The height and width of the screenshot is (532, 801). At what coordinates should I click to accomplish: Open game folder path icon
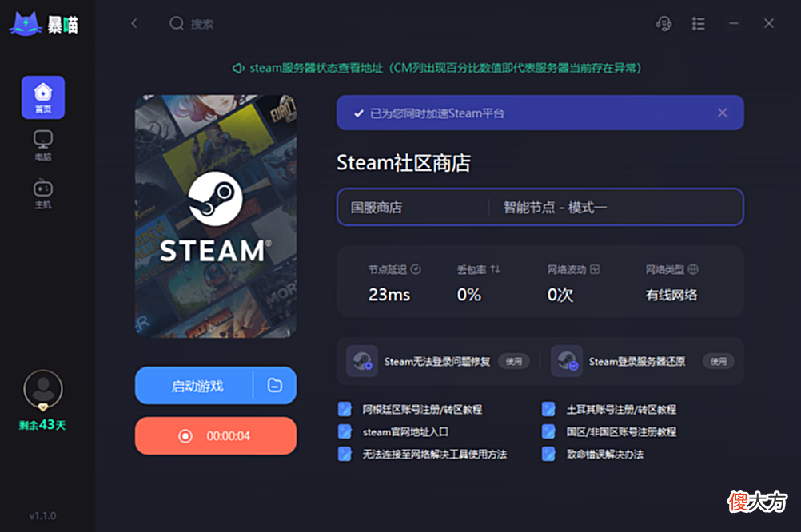(275, 386)
